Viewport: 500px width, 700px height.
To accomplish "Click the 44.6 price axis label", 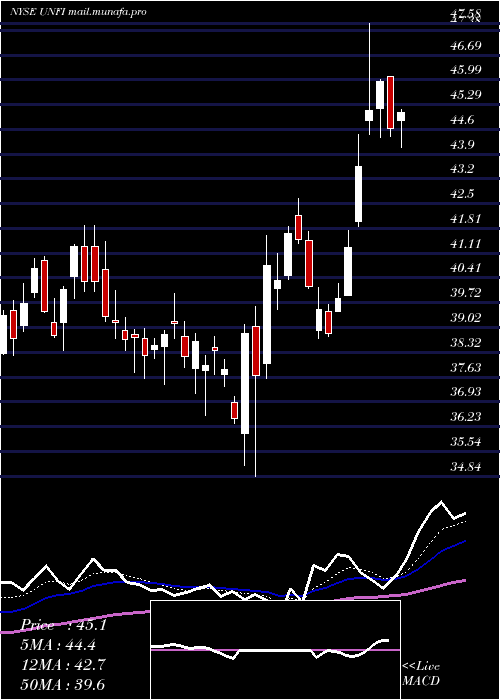I will 462,120.
